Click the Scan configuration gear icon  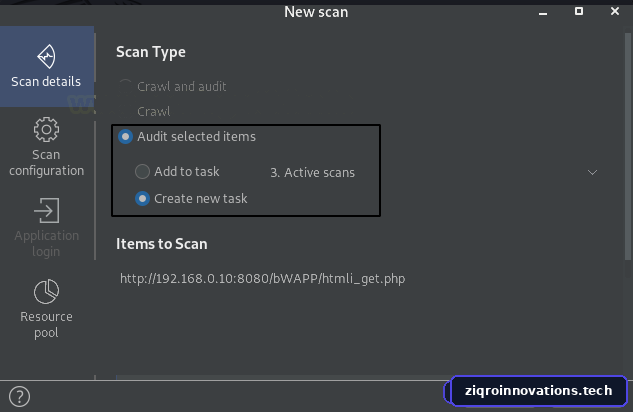pyautogui.click(x=46, y=130)
